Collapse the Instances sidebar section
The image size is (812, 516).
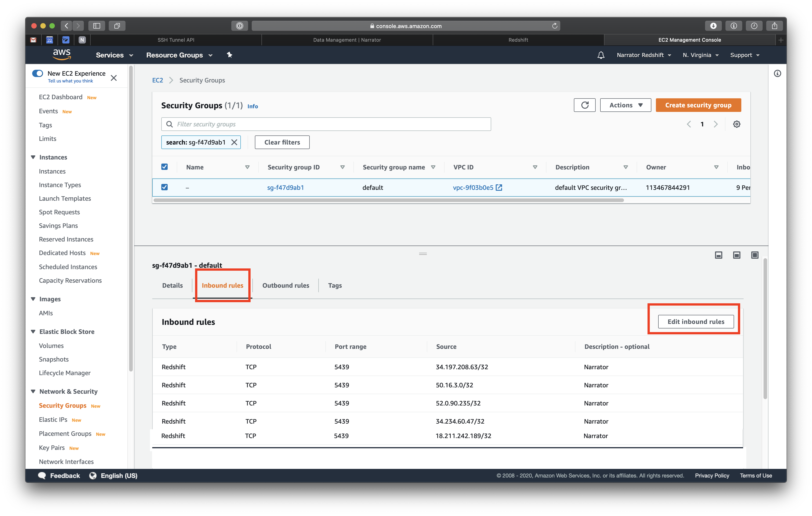33,157
